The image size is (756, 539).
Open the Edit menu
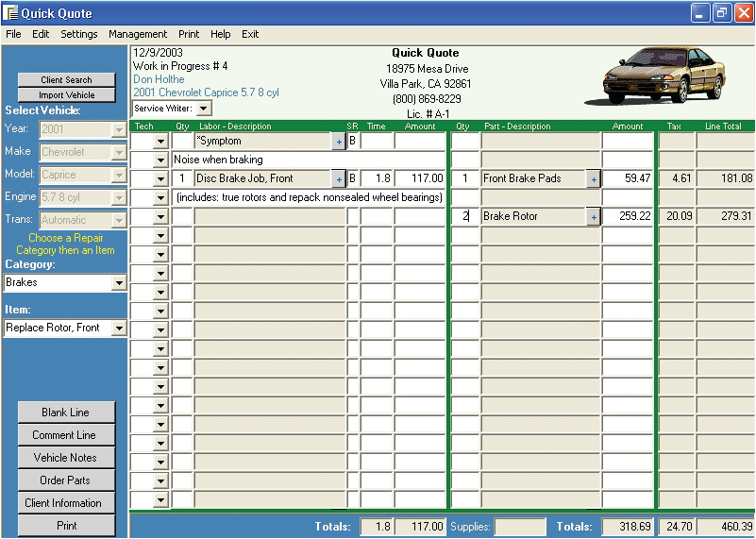point(41,34)
